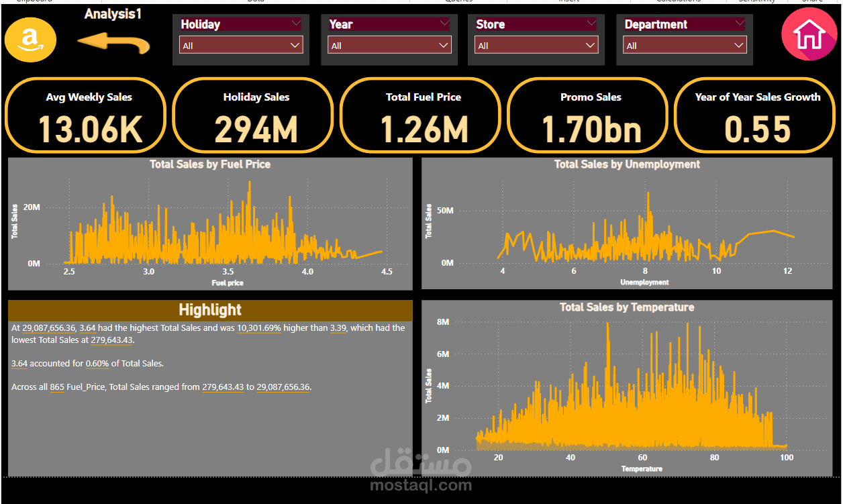Image resolution: width=843 pixels, height=504 pixels.
Task: Click the Total Sales by Temperature title
Action: pos(627,307)
